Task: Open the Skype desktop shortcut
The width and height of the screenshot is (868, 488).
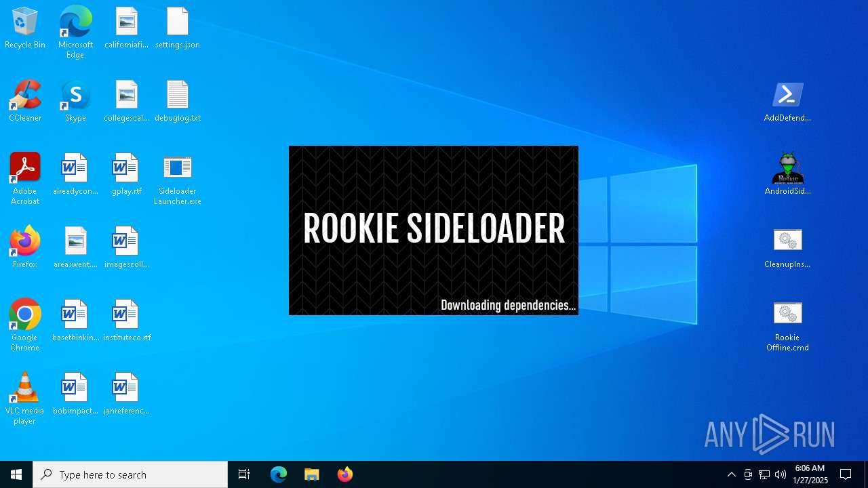Action: point(75,102)
